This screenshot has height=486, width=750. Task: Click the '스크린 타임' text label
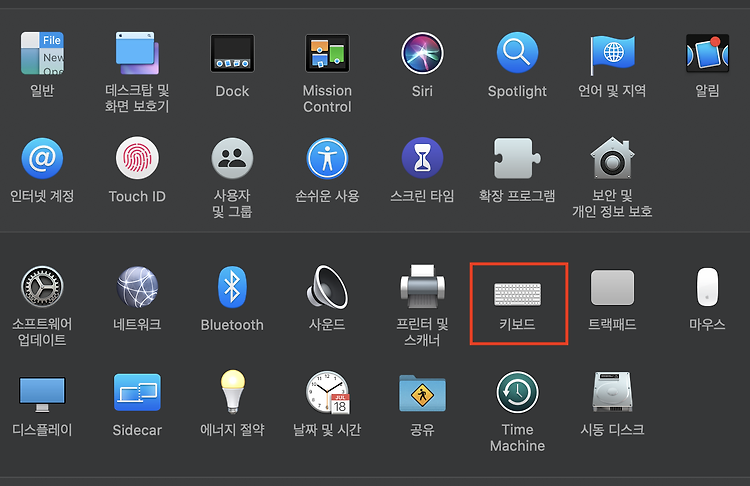pyautogui.click(x=422, y=196)
